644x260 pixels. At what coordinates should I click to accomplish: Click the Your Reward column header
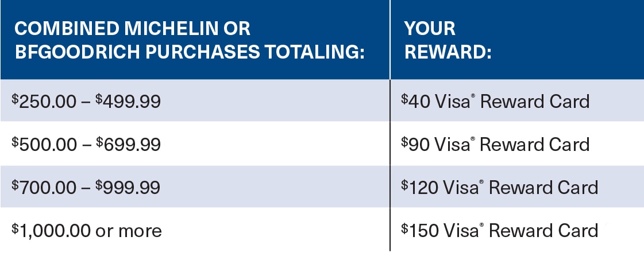(x=448, y=41)
